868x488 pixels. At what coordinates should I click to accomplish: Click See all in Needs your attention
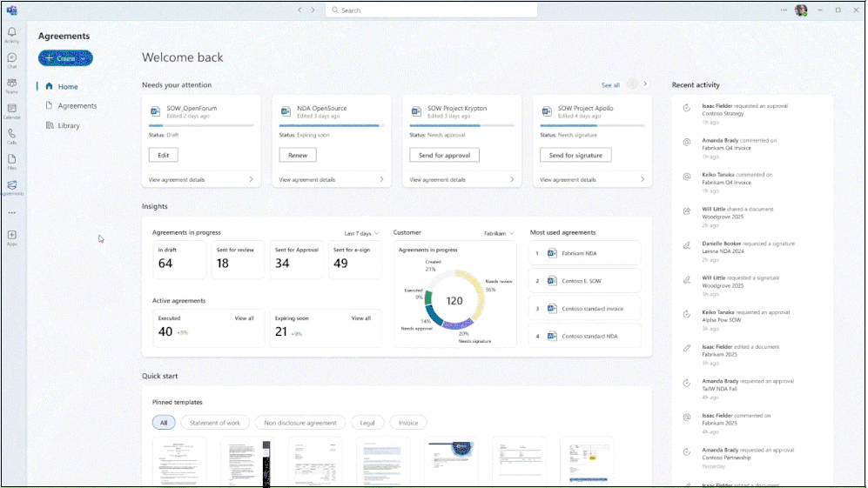click(610, 85)
